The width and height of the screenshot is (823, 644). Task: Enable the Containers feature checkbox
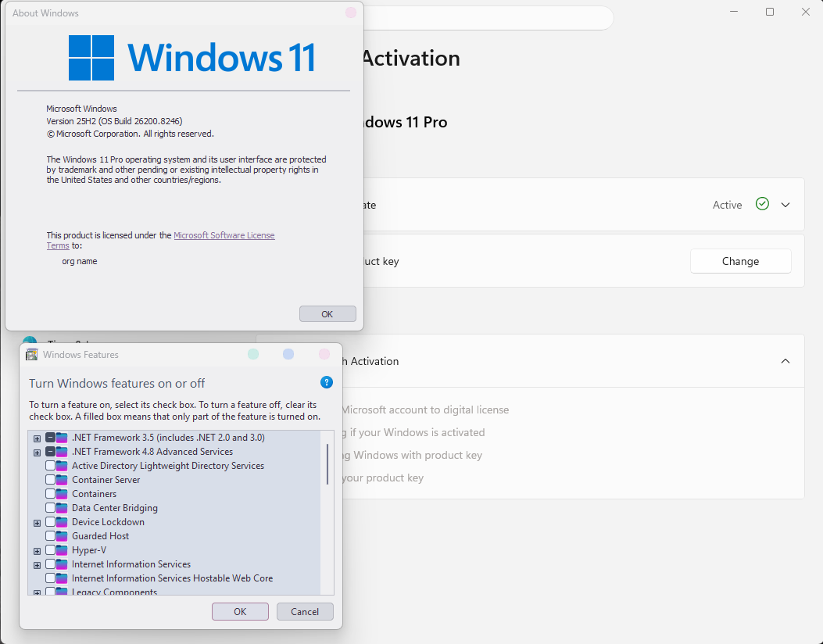pos(50,494)
